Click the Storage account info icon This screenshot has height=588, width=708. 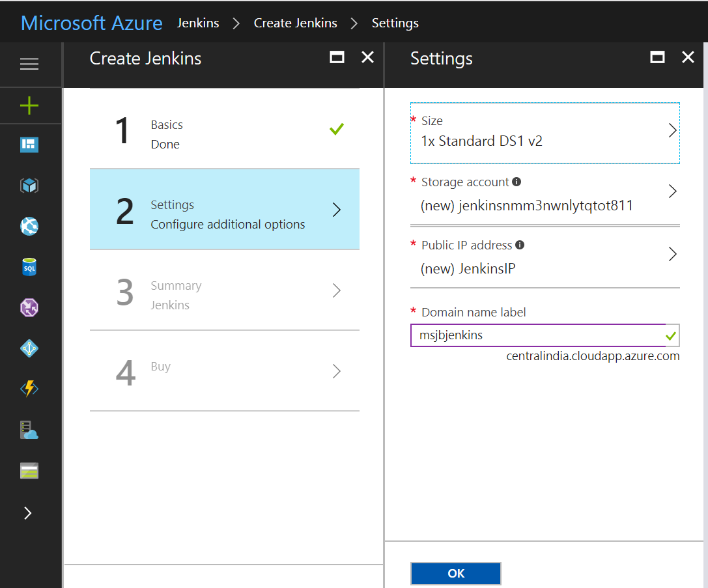[x=517, y=182]
